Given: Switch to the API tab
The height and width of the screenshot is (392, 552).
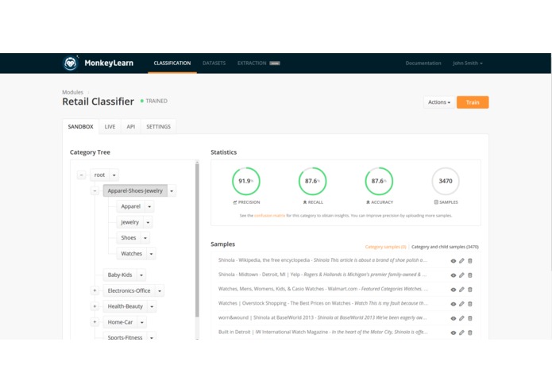Looking at the screenshot, I should 130,126.
